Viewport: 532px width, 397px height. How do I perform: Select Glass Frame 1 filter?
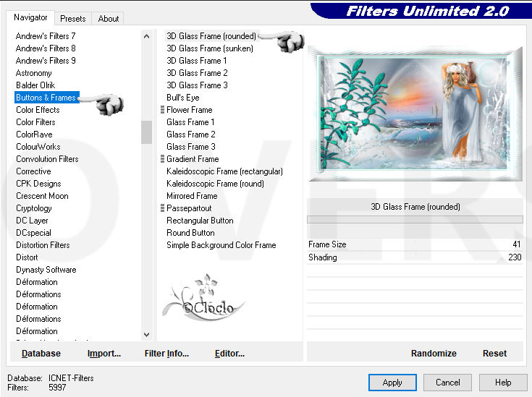click(x=190, y=122)
